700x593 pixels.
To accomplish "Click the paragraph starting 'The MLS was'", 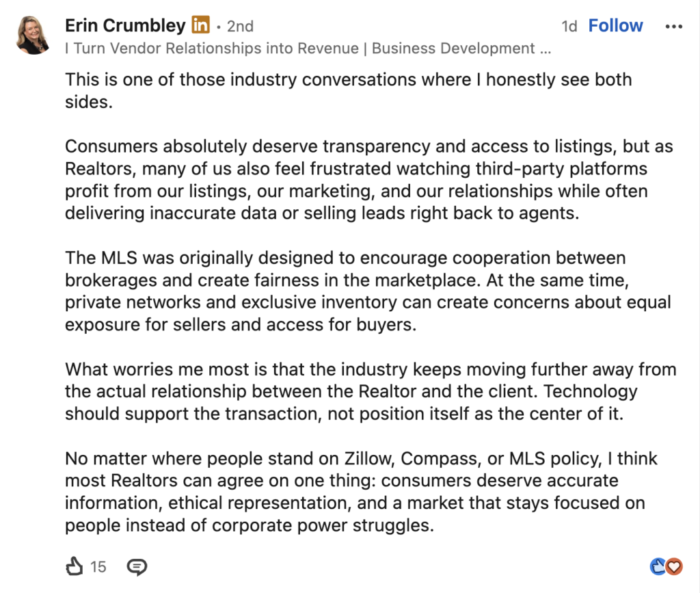I will (368, 291).
